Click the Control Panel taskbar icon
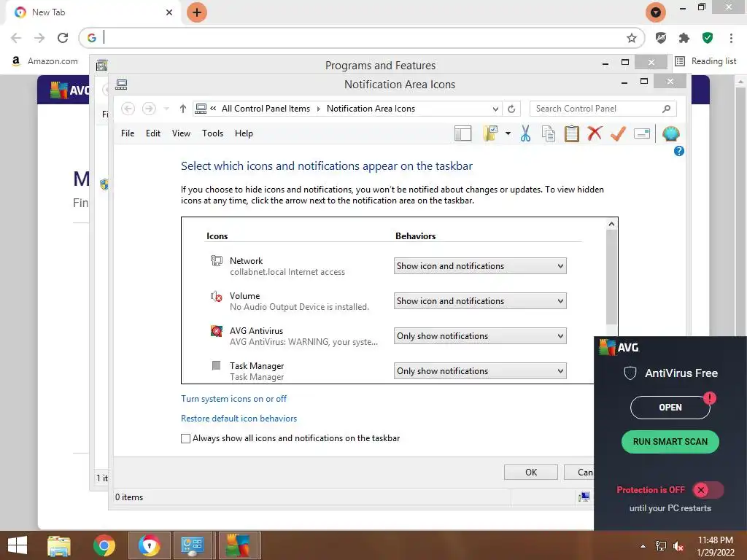747x560 pixels. click(x=193, y=545)
